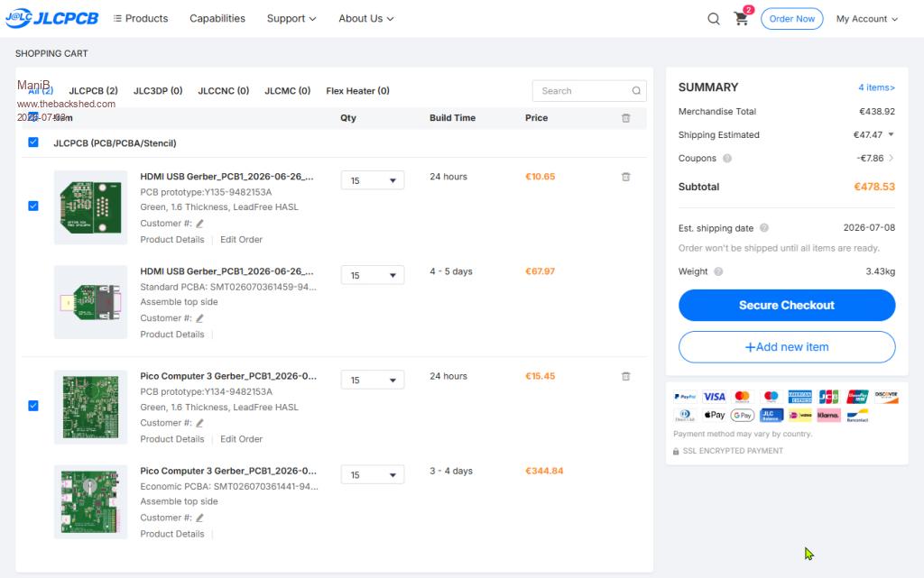The image size is (924, 578).
Task: Switch to the JLC3DP (0) tab
Action: [158, 91]
